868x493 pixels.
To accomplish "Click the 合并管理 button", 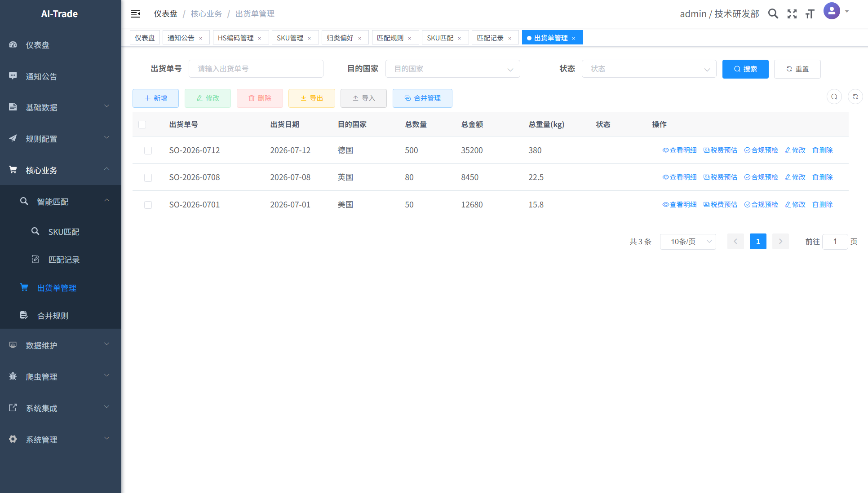I will (422, 98).
